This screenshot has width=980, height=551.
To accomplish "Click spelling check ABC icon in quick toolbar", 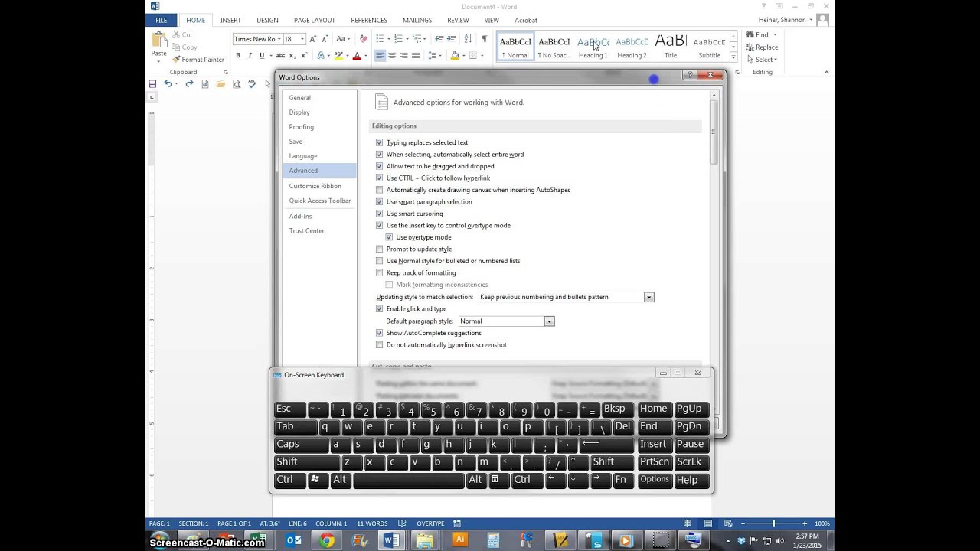I will pyautogui.click(x=252, y=83).
